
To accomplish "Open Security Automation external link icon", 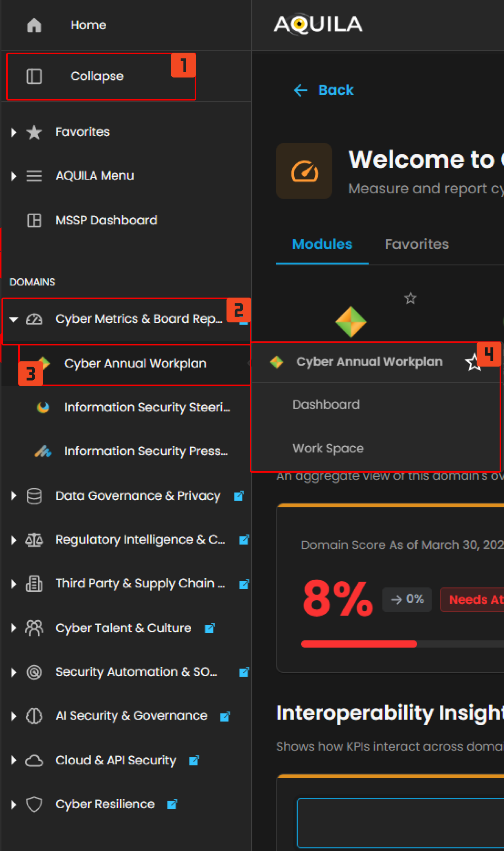I will tap(244, 672).
